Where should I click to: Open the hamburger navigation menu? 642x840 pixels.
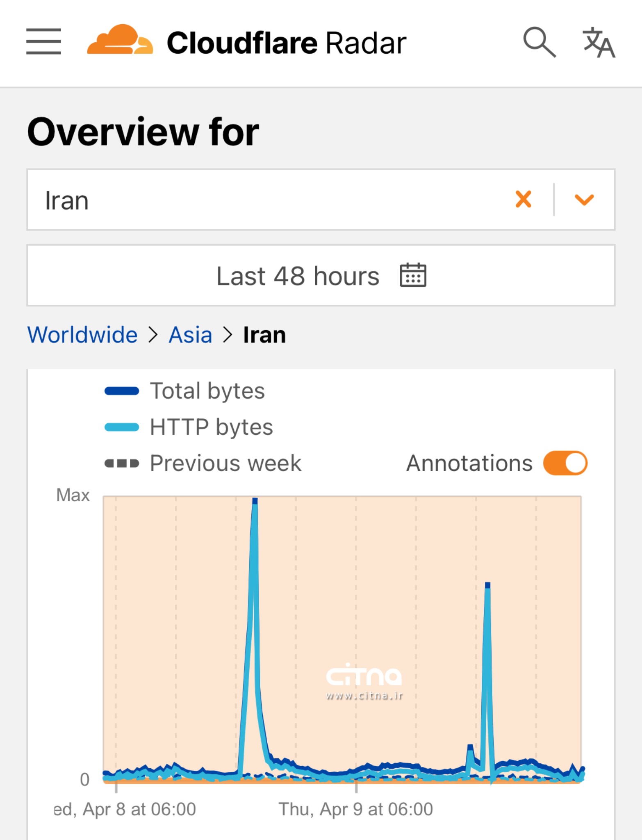(x=43, y=41)
